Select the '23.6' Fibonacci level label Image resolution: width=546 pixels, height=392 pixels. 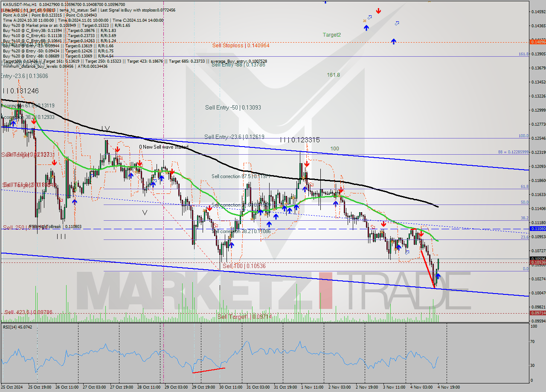coord(524,237)
